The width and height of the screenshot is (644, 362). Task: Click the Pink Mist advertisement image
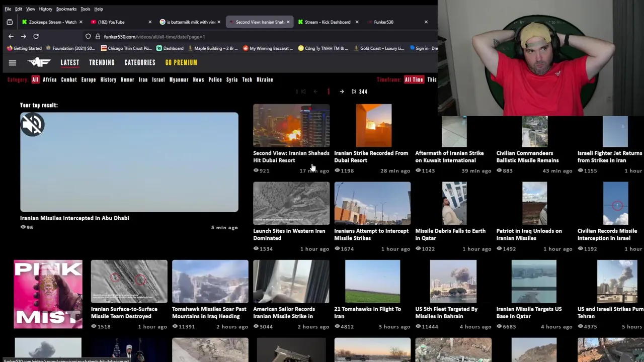48,294
